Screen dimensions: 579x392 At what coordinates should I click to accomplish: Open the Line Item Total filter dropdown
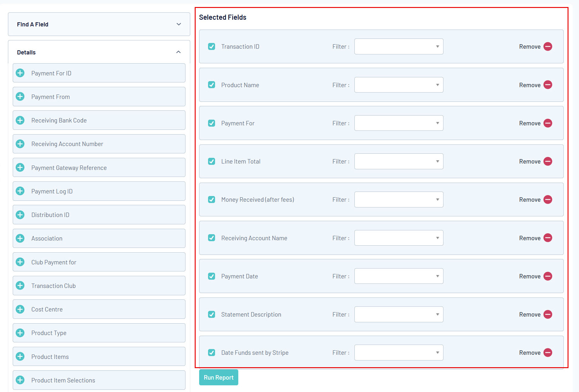tap(399, 161)
